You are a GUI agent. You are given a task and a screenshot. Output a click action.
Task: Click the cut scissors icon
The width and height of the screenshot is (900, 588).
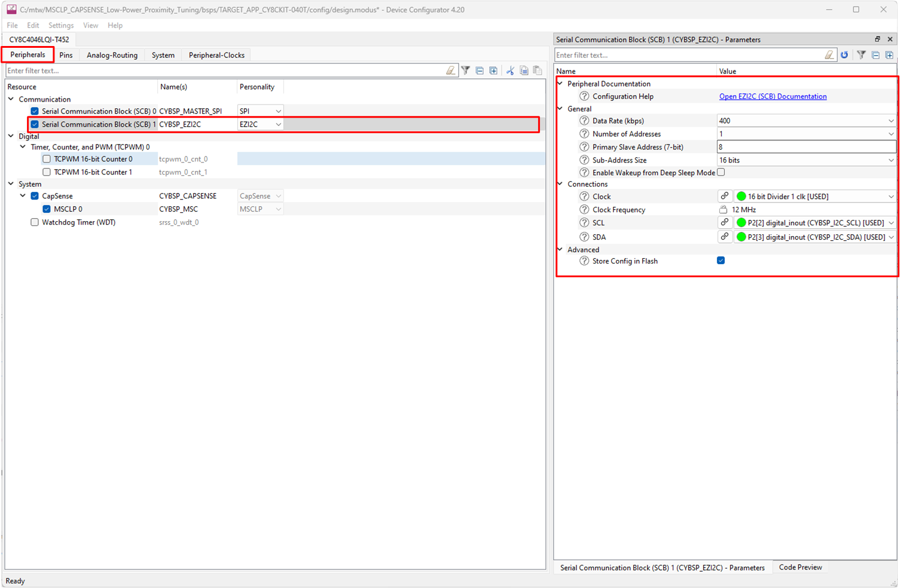510,71
